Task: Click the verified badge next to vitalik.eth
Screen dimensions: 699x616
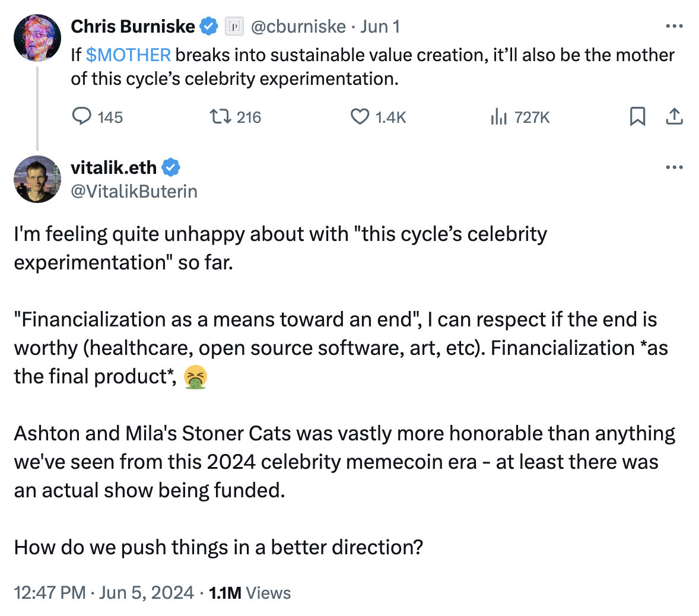Action: [171, 167]
